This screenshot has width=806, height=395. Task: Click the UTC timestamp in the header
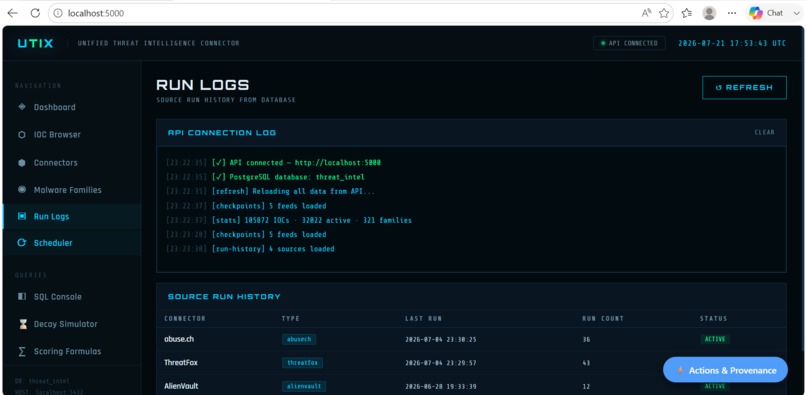[732, 43]
